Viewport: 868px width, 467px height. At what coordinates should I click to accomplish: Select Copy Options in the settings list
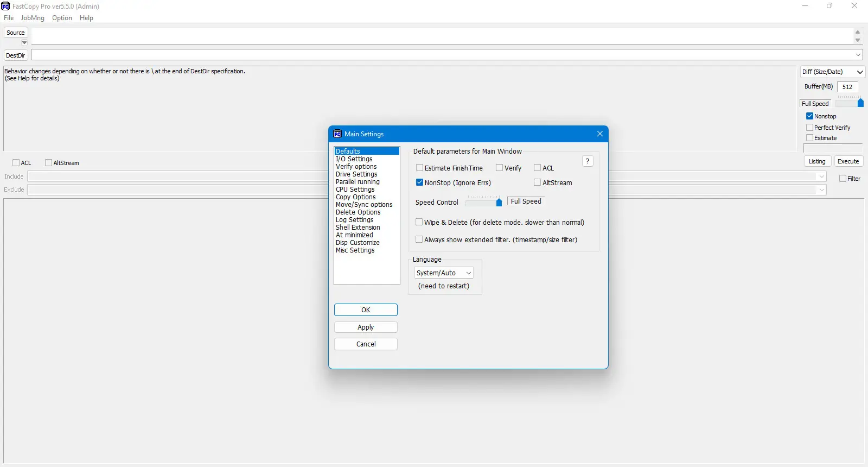tap(367, 197)
